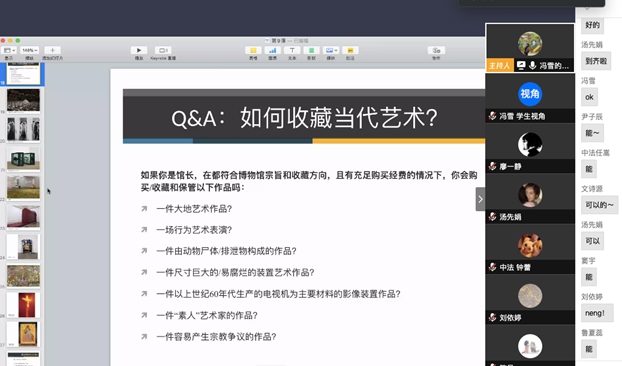Add a comment with the 批注 icon
Viewport: 622px width, 366px height.
coord(350,50)
